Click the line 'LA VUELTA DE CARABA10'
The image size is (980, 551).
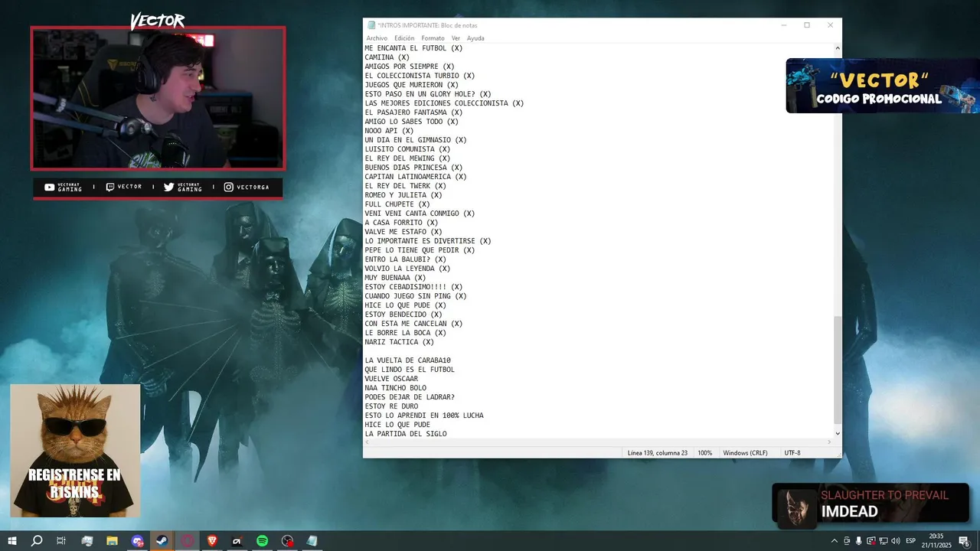[x=407, y=360]
